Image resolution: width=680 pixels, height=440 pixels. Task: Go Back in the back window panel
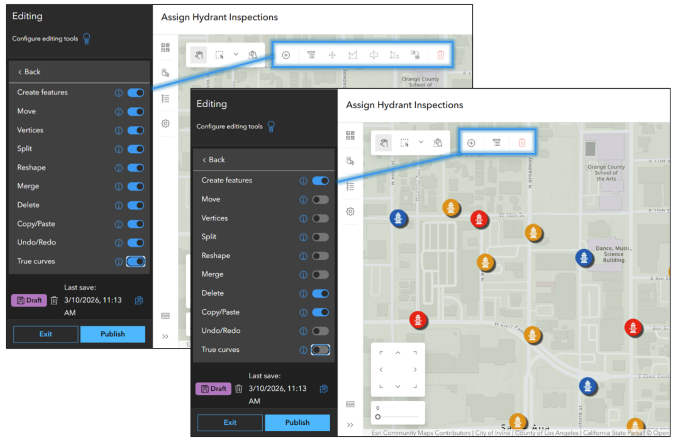click(29, 72)
